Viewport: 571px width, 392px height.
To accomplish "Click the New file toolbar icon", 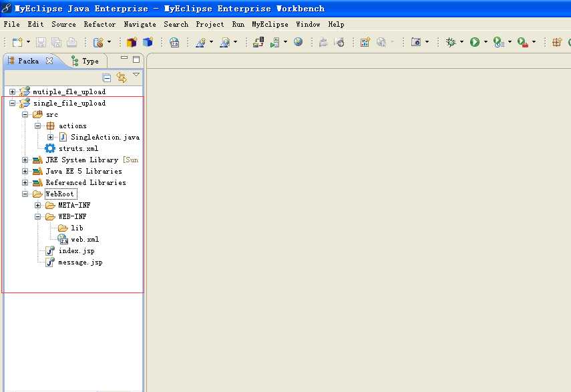I will pos(17,42).
